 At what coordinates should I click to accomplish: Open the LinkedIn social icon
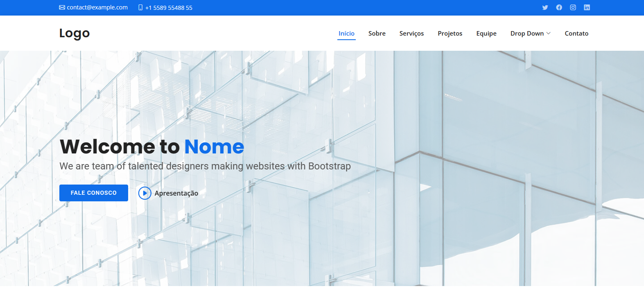587,7
